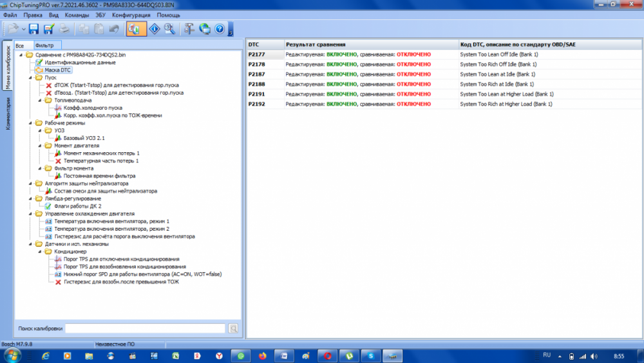Select the P2188 row in the DTC table
This screenshot has width=644, height=363.
coord(444,84)
